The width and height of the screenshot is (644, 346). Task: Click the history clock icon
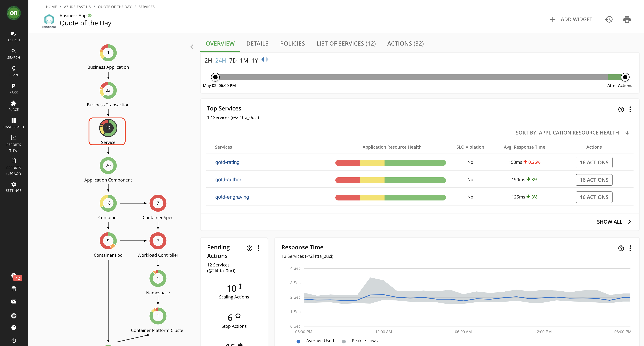609,19
